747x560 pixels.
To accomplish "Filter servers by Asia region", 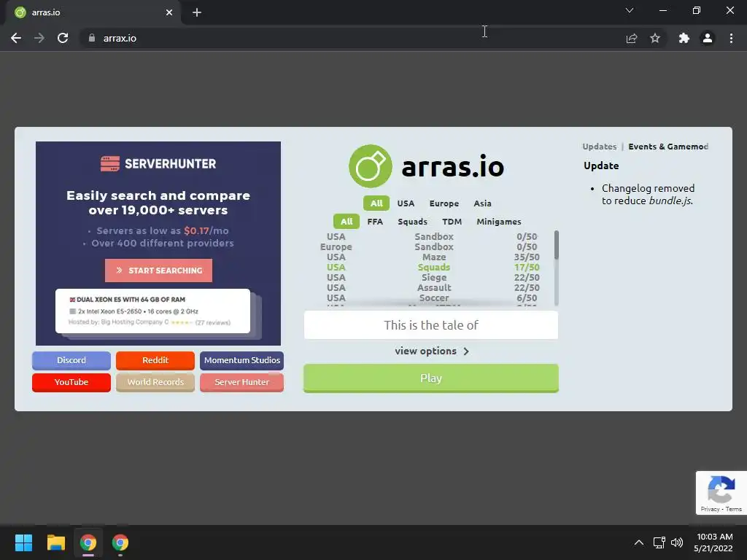I will [x=482, y=203].
